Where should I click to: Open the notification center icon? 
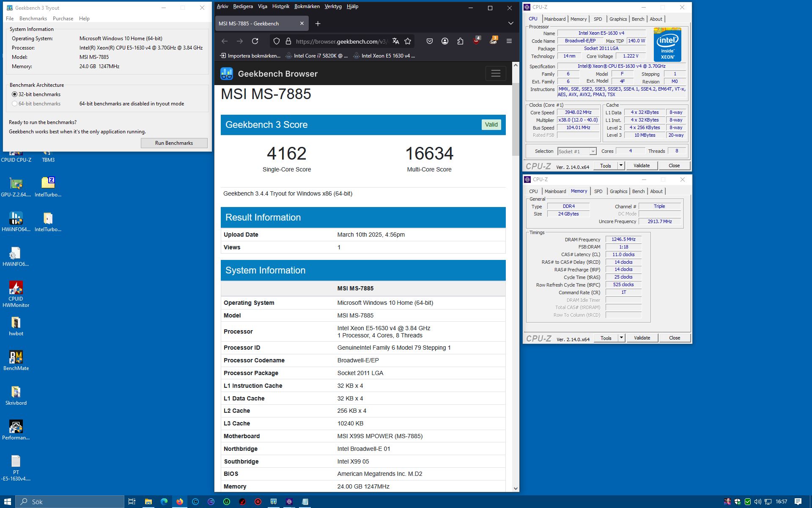coord(798,502)
